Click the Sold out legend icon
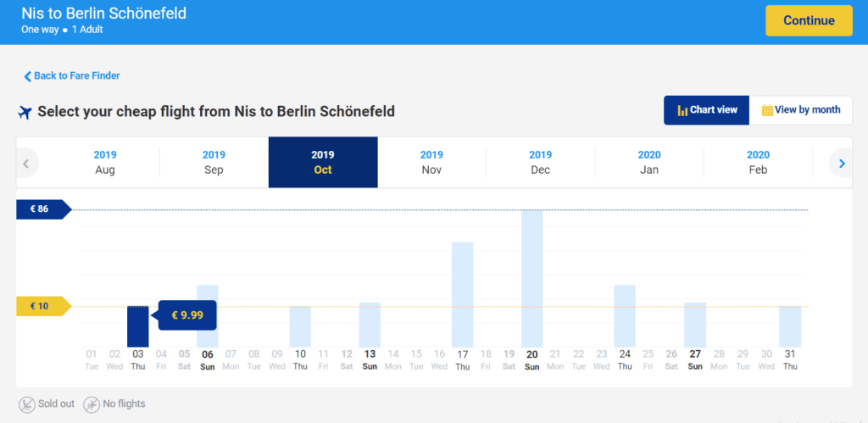 pyautogui.click(x=26, y=404)
